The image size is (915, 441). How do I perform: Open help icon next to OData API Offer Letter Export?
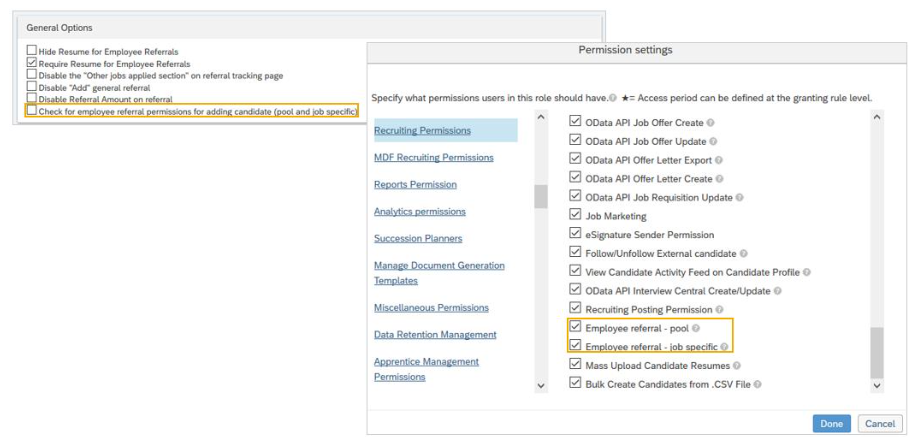pyautogui.click(x=719, y=160)
